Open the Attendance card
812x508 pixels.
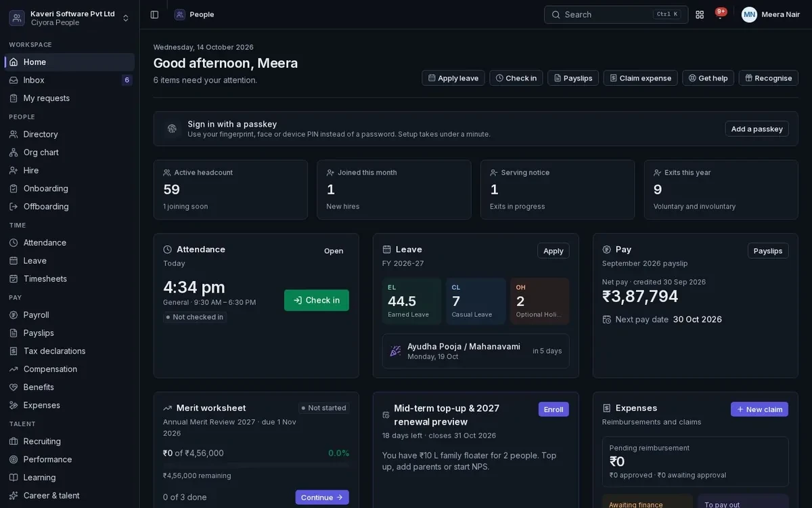pyautogui.click(x=334, y=251)
